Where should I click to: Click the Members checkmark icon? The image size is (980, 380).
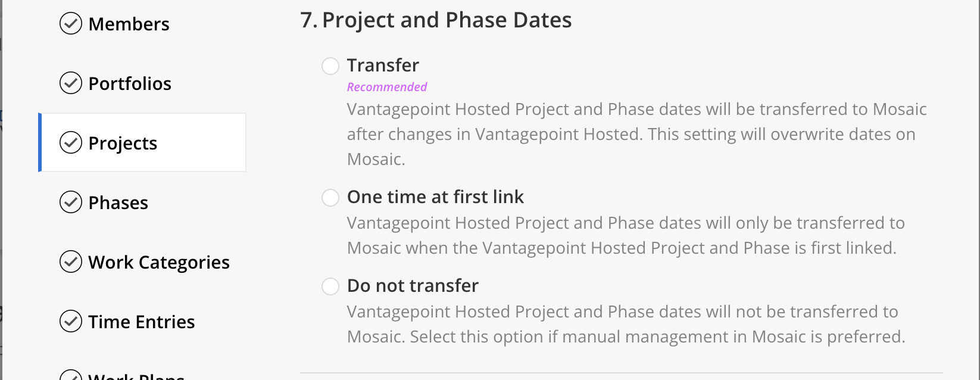pos(71,24)
